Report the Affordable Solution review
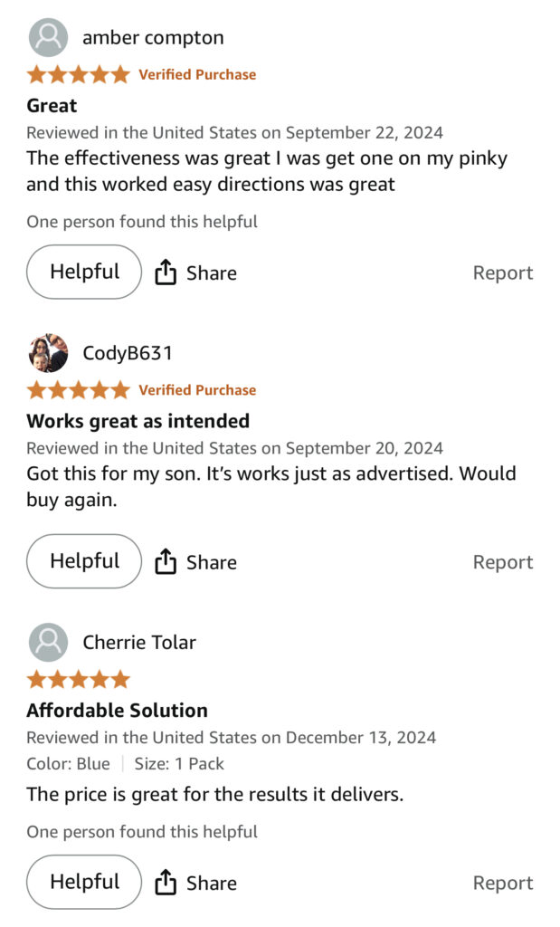 503,883
